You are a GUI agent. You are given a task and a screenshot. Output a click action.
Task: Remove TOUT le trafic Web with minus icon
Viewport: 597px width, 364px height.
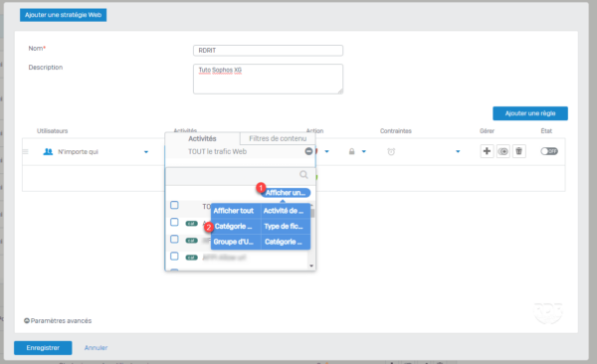coord(308,151)
